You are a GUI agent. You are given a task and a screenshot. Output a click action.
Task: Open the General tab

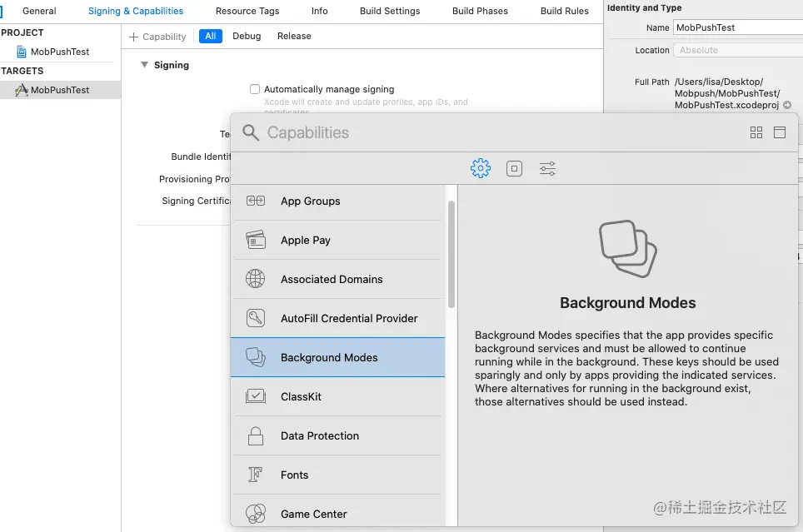pyautogui.click(x=39, y=11)
